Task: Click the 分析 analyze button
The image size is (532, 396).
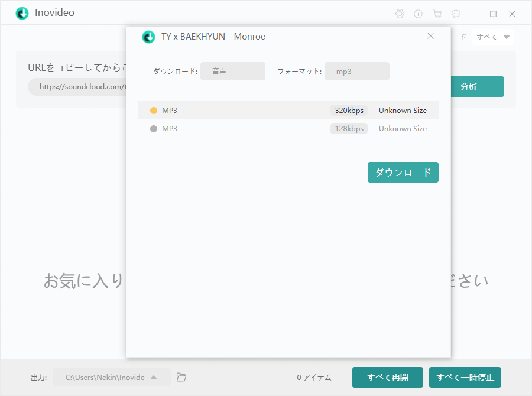Action: [x=477, y=86]
